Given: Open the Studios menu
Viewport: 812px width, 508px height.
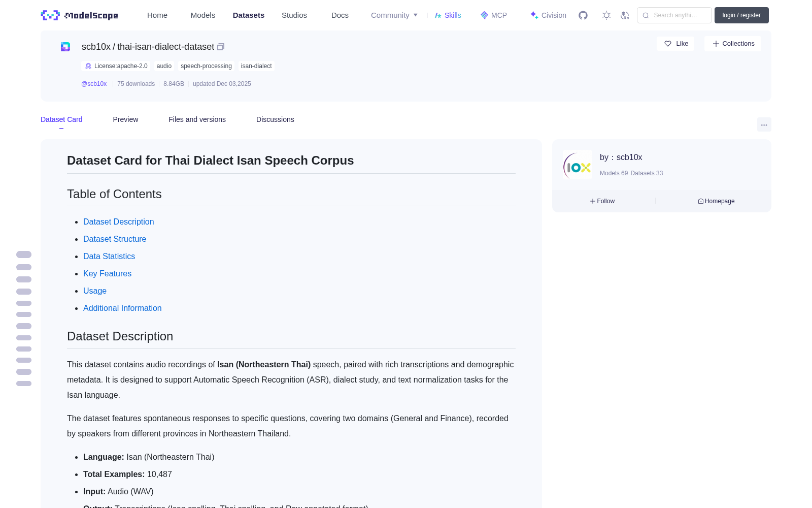Looking at the screenshot, I should [294, 15].
